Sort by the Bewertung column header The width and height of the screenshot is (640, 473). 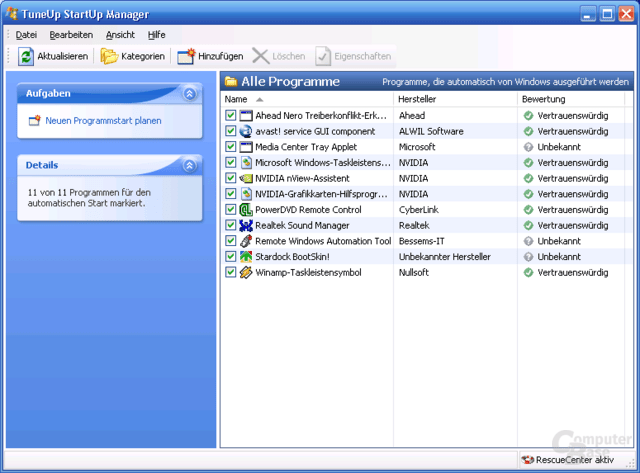tap(571, 99)
